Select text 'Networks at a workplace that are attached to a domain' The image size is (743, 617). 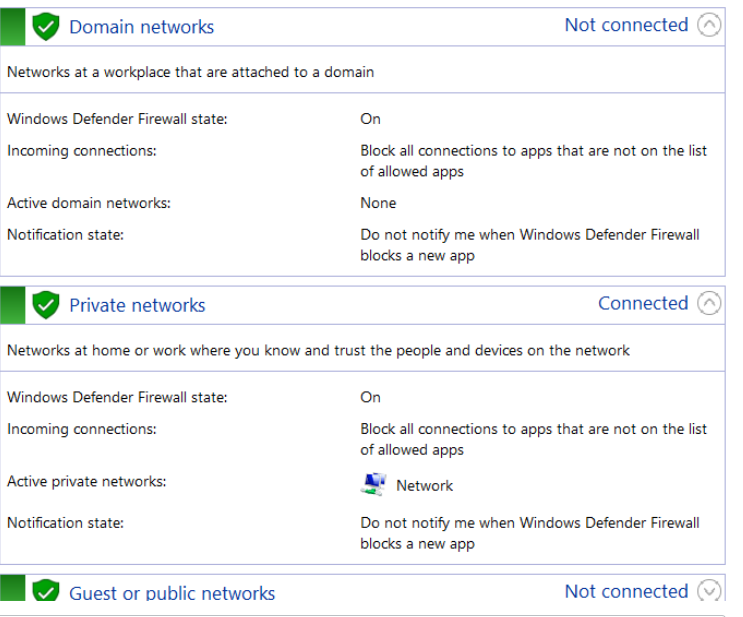click(x=190, y=72)
